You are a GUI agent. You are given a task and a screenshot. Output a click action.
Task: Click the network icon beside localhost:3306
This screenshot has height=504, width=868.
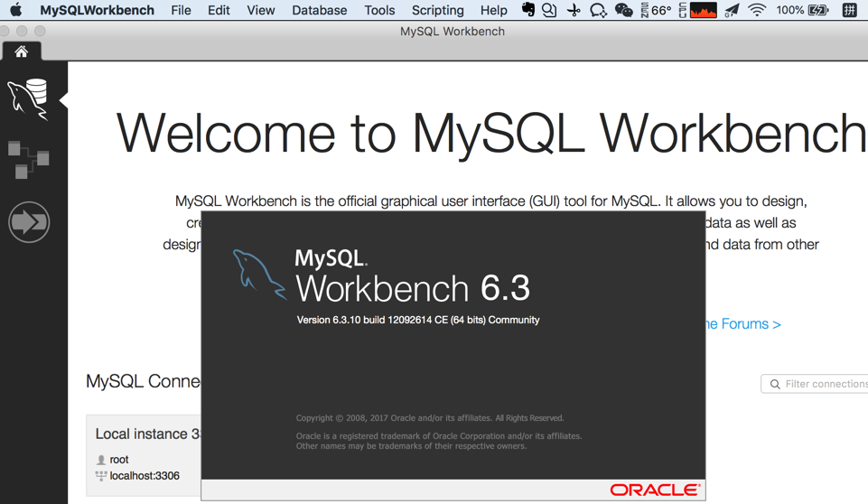(101, 476)
